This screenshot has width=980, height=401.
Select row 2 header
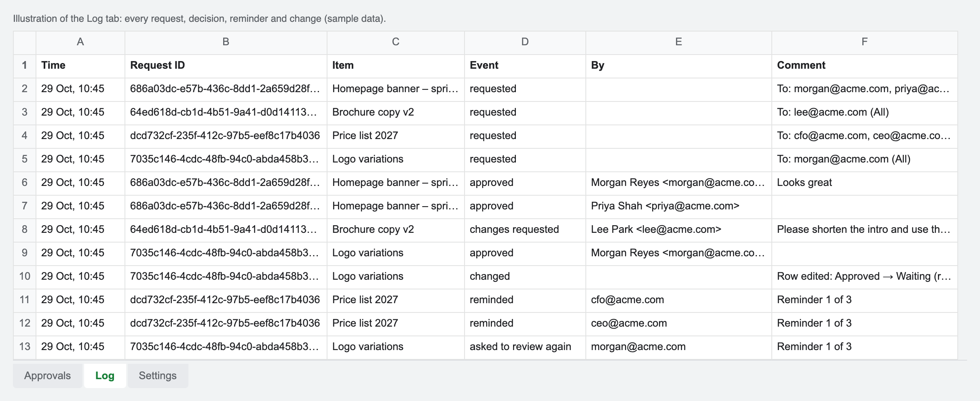point(25,89)
